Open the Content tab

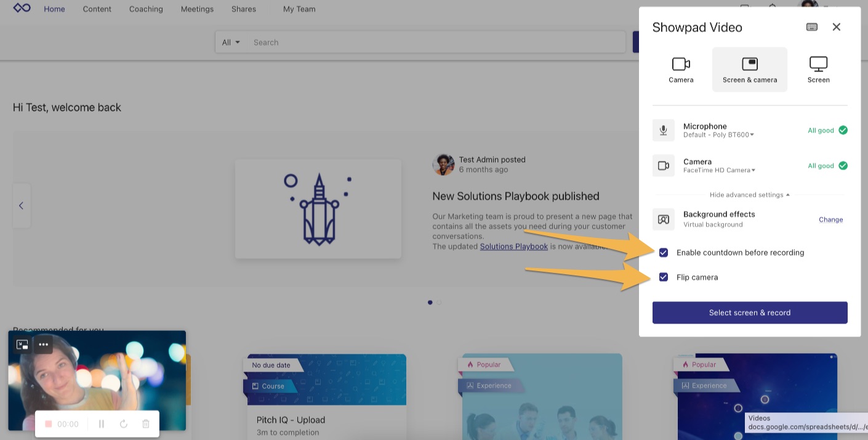(x=97, y=9)
